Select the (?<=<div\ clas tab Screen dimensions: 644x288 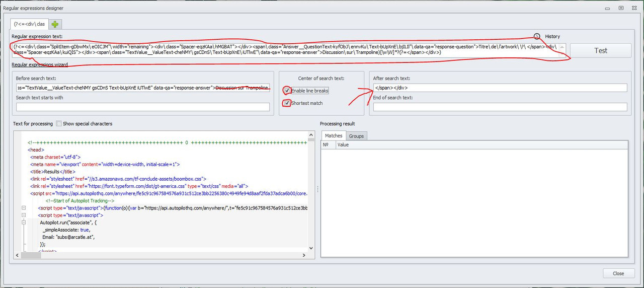pyautogui.click(x=30, y=24)
